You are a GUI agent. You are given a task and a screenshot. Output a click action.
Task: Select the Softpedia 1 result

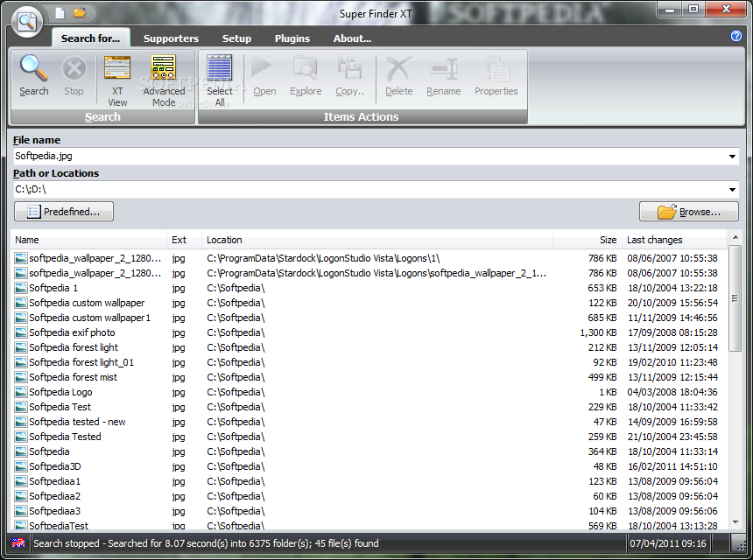369,288
